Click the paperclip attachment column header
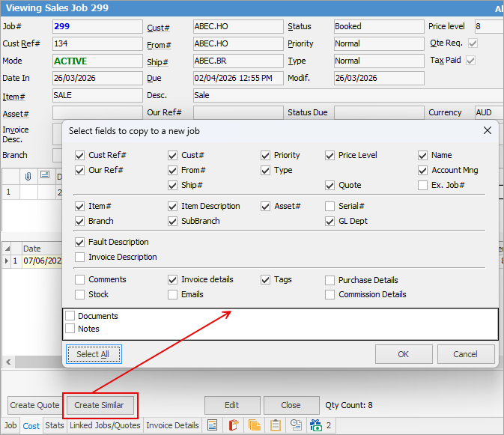The width and height of the screenshot is (504, 435). tap(28, 177)
